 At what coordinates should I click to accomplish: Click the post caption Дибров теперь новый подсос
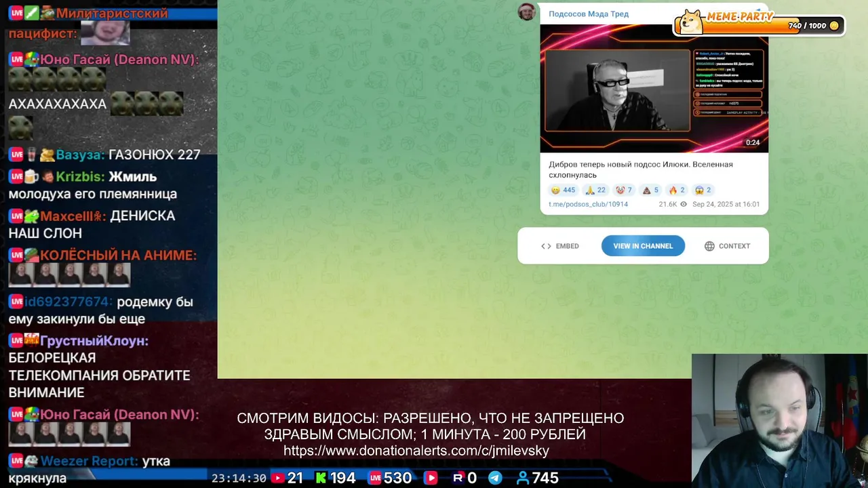coord(641,169)
